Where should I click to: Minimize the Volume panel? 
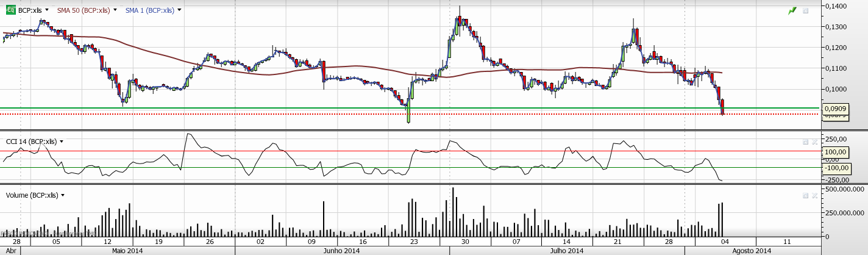(x=805, y=195)
